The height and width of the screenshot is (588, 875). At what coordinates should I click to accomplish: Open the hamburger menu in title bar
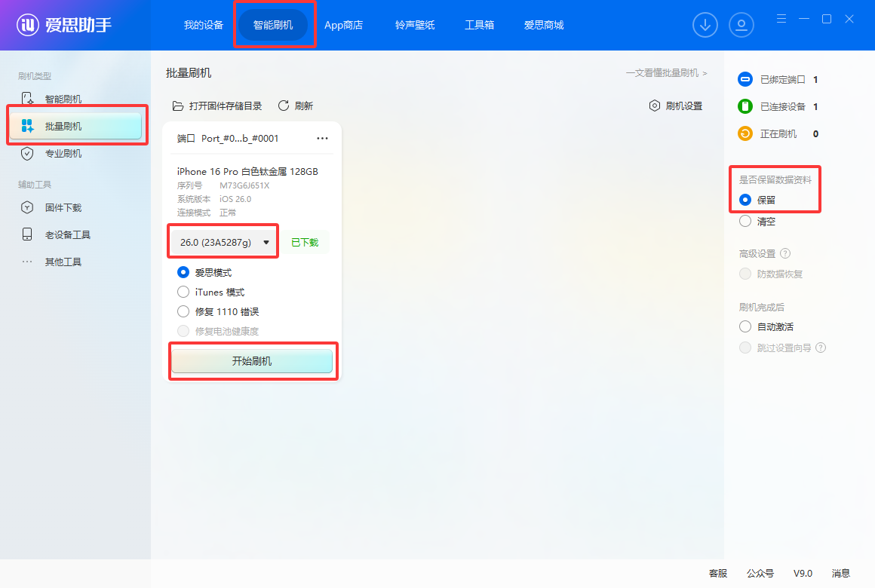pyautogui.click(x=781, y=19)
